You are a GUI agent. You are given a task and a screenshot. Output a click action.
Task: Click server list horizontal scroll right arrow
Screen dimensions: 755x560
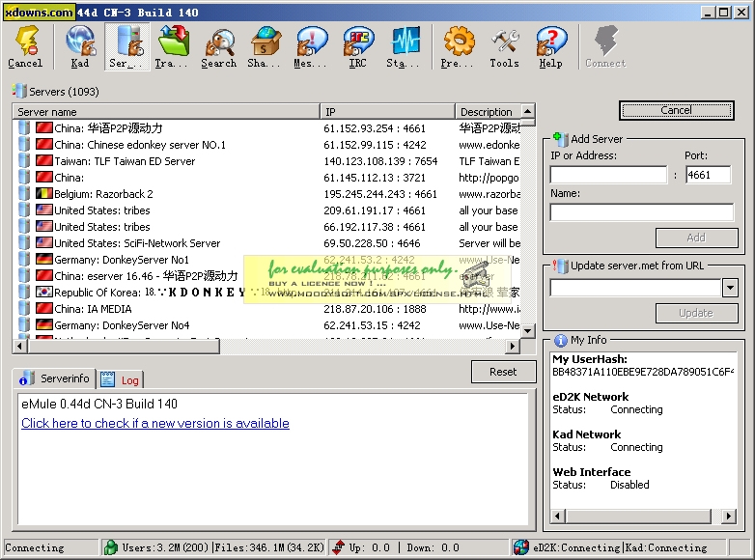click(x=513, y=346)
